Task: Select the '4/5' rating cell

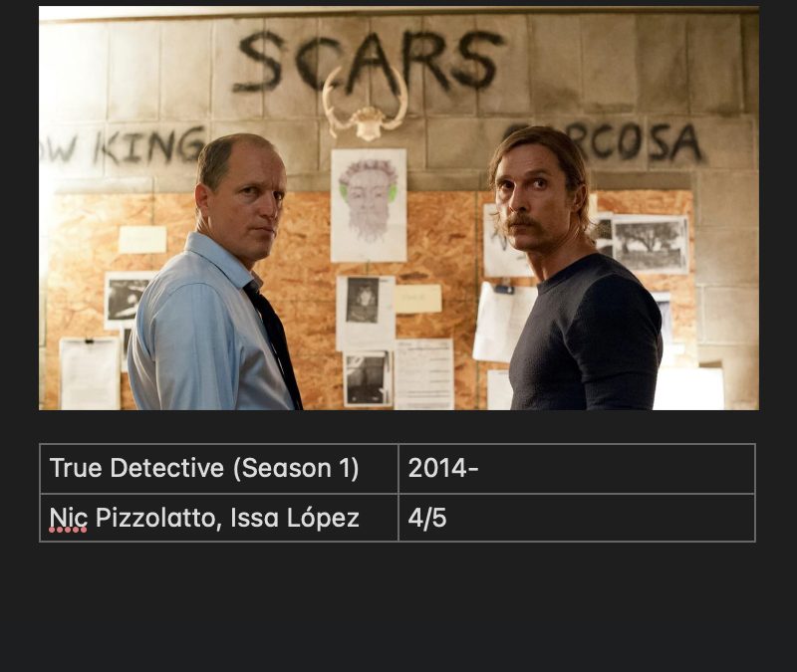Action: (x=577, y=518)
